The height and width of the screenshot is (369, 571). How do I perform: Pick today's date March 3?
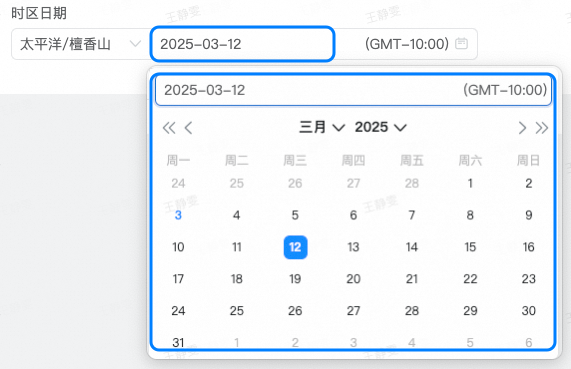178,215
